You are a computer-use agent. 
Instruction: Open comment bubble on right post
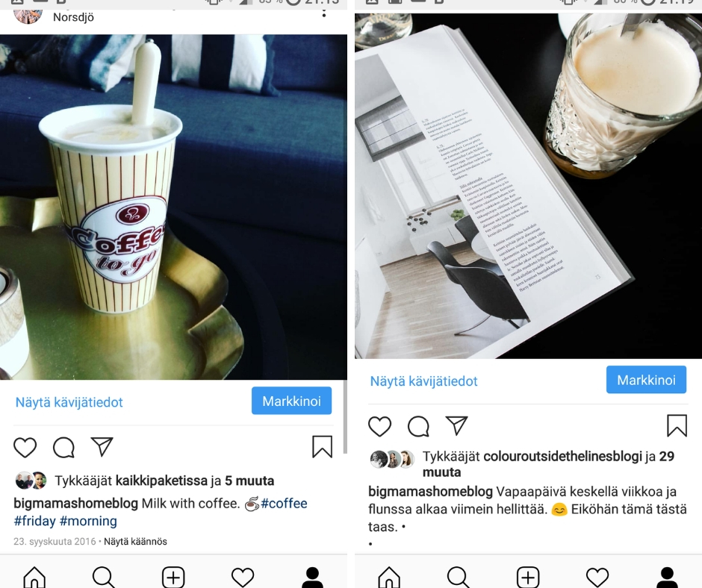coord(419,426)
